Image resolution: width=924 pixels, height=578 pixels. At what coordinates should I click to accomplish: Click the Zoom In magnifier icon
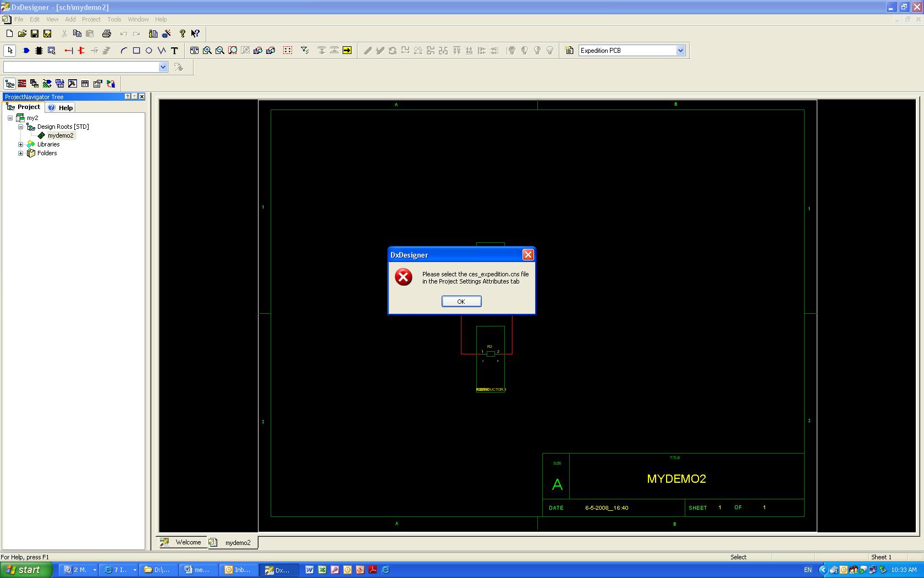pos(207,51)
